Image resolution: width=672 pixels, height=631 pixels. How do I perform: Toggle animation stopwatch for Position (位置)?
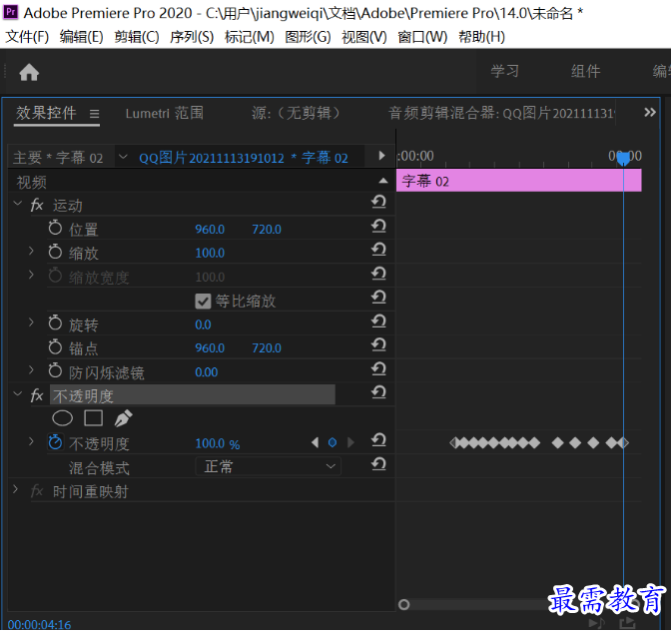55,228
